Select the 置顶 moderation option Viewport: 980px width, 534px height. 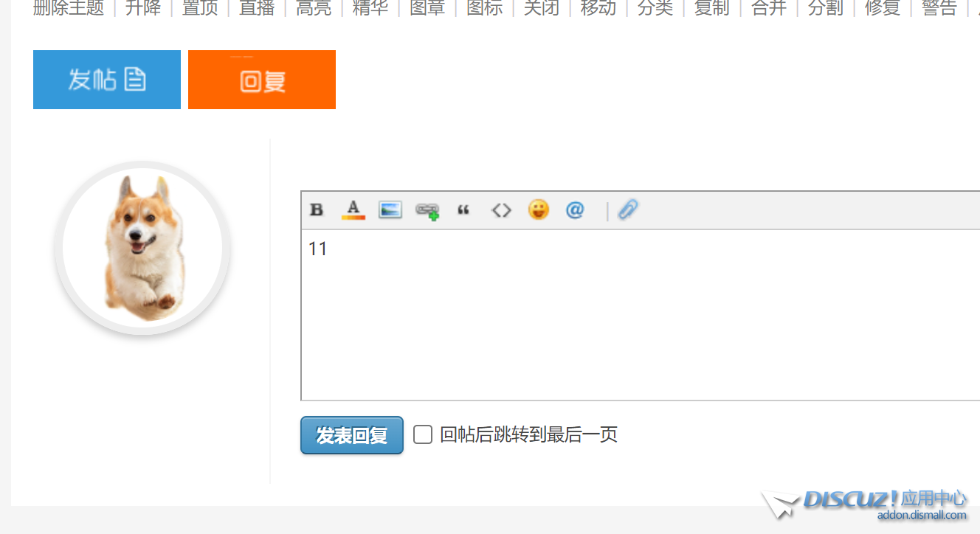[x=199, y=10]
